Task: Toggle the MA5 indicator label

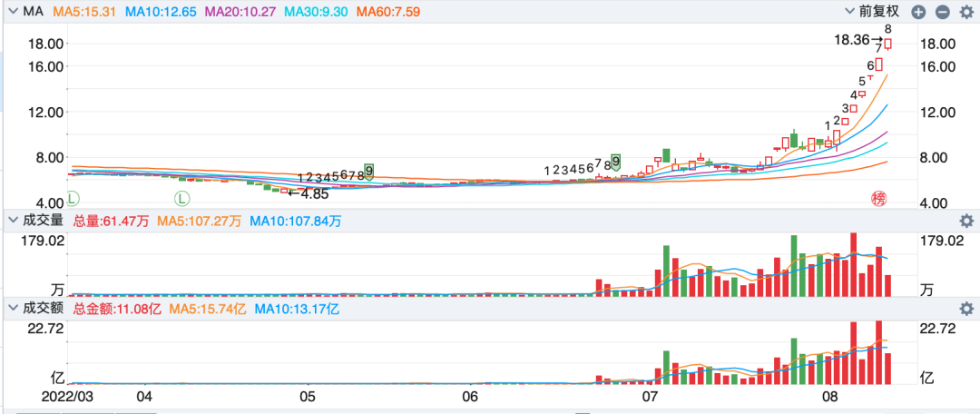Action: 85,12
